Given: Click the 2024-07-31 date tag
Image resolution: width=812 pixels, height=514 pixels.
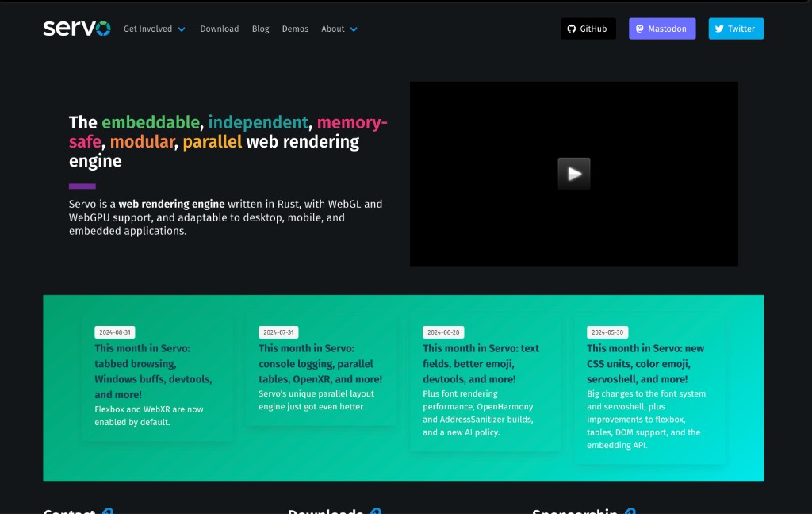Looking at the screenshot, I should tap(278, 332).
